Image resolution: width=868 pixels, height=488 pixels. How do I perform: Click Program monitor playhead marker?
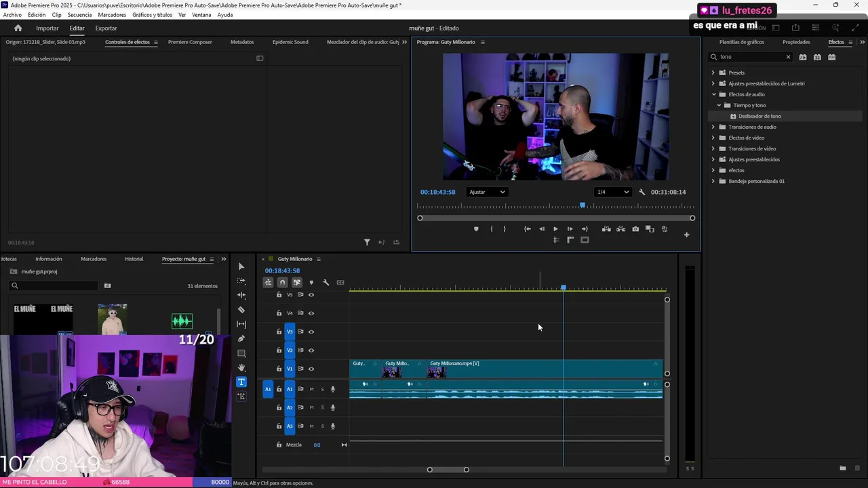(583, 205)
